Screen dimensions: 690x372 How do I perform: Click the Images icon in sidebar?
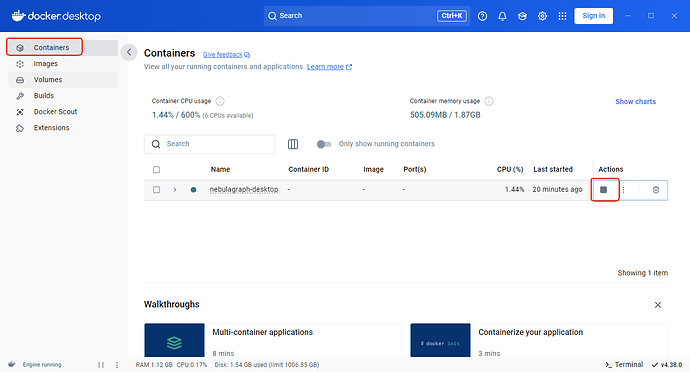pos(20,64)
